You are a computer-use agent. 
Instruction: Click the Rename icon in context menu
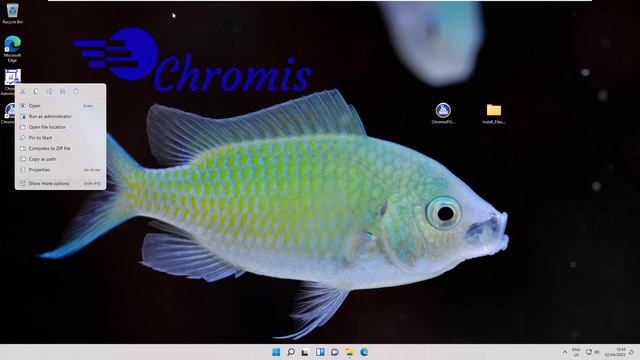point(49,92)
